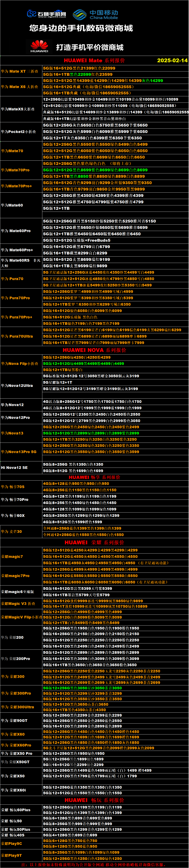
Task: Select the 华为 荣耀X50GT row label
Action: click(x=15, y=762)
